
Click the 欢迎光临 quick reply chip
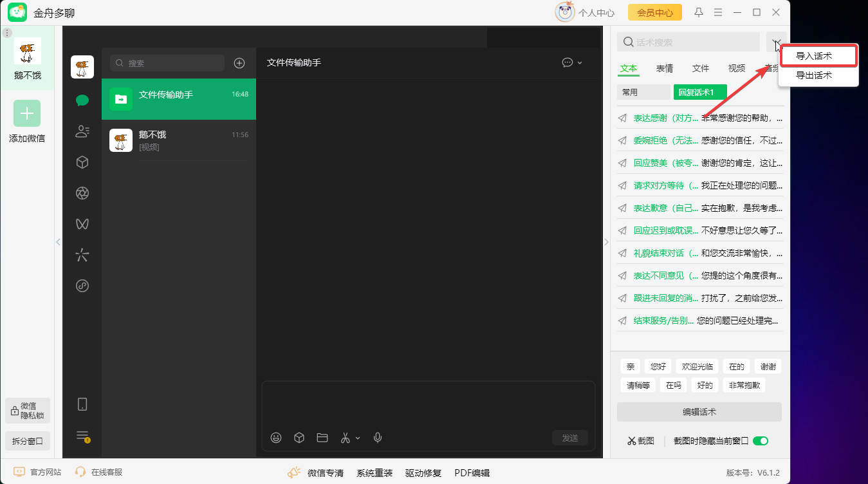click(697, 366)
